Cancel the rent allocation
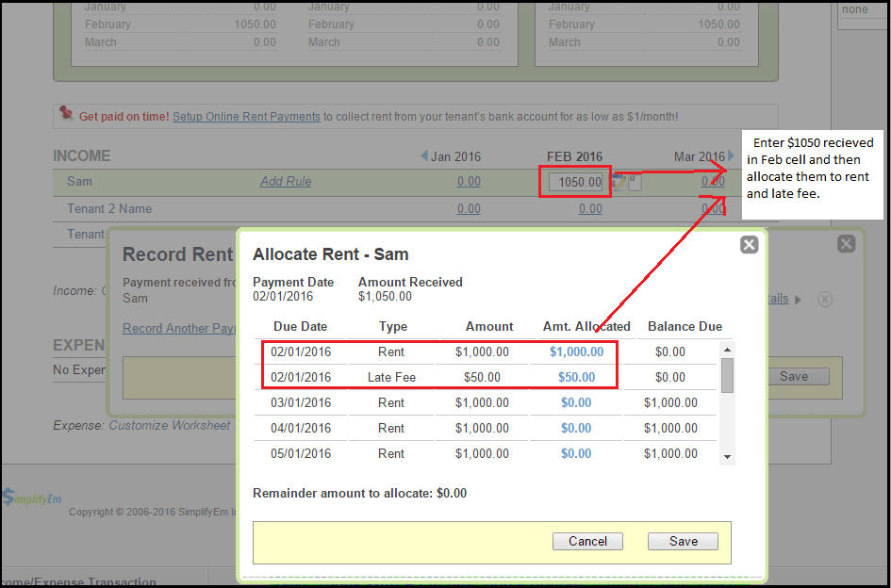The width and height of the screenshot is (891, 588). click(x=587, y=541)
